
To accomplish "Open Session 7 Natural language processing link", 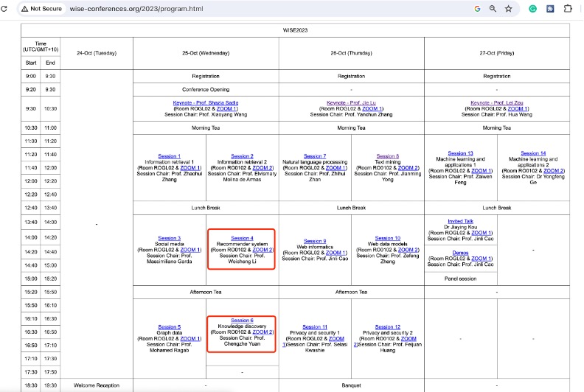I will pyautogui.click(x=315, y=156).
